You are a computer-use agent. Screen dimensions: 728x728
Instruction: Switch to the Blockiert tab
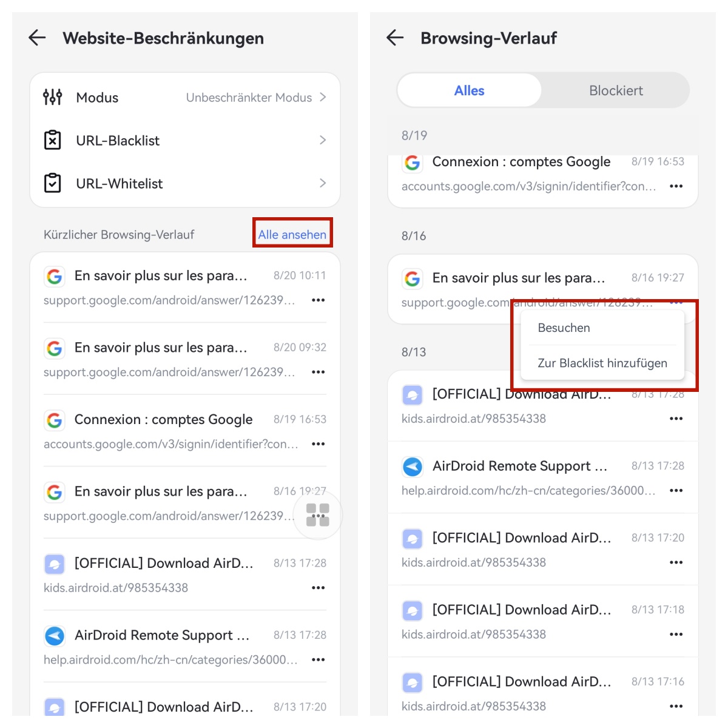click(616, 90)
